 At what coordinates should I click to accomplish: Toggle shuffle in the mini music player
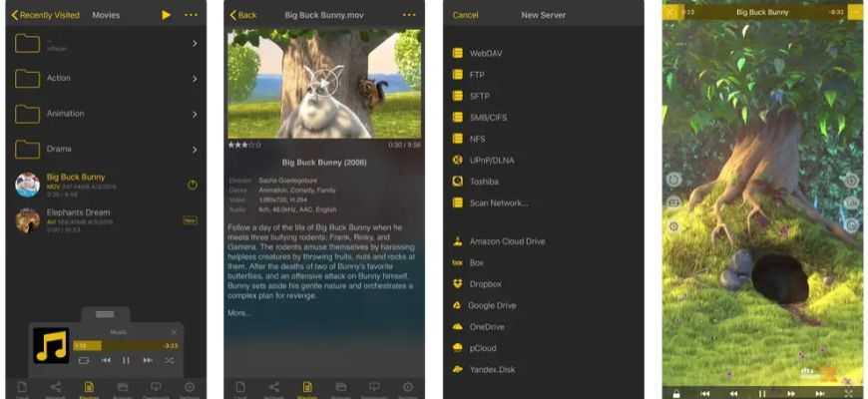(x=169, y=359)
